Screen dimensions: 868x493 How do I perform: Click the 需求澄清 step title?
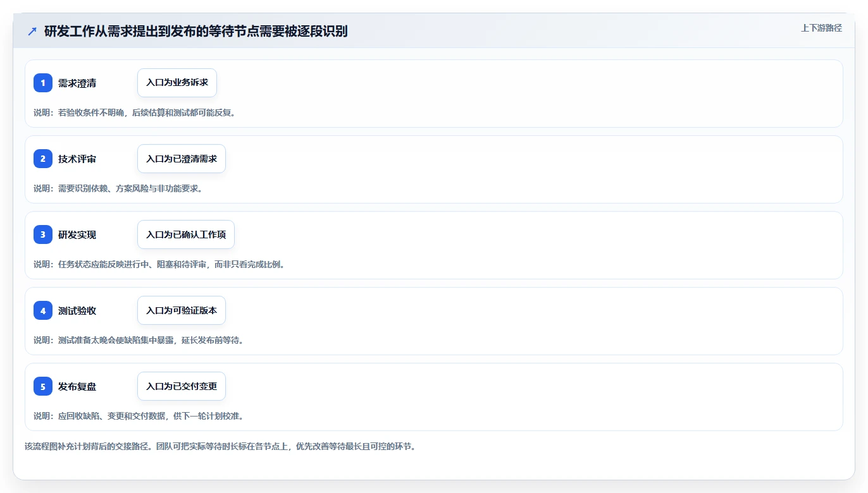click(77, 83)
